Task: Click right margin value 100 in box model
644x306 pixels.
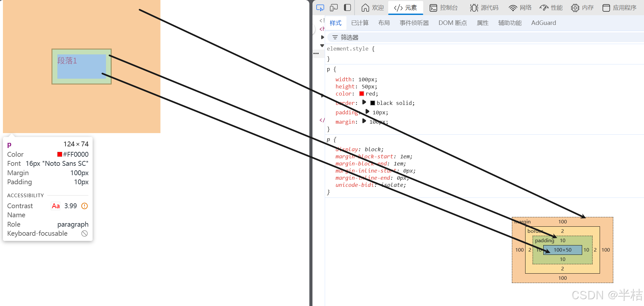Action: click(605, 250)
